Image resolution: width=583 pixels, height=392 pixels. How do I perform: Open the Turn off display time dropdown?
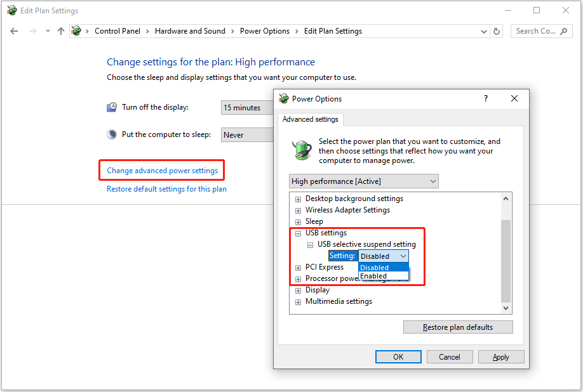tap(248, 108)
